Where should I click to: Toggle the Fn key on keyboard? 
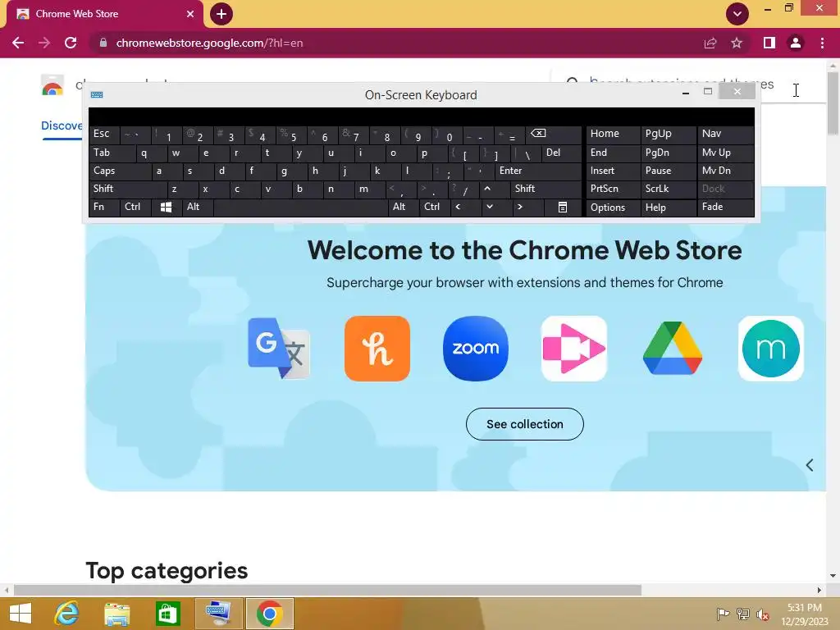click(x=104, y=208)
